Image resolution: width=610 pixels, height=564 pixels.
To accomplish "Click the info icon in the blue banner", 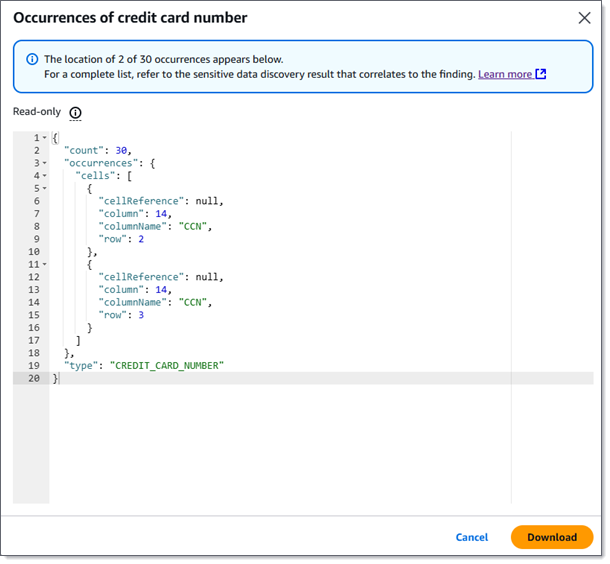I will click(x=30, y=59).
